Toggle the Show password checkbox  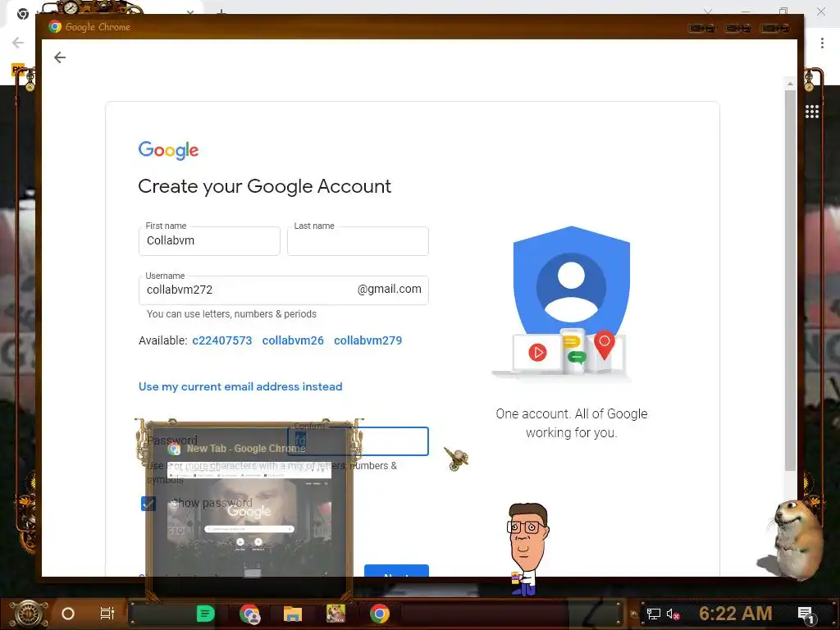point(148,504)
